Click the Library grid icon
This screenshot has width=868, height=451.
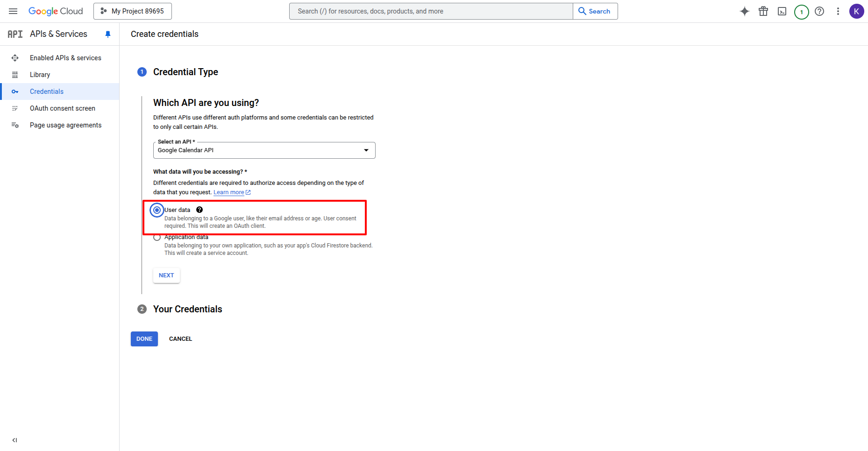coord(15,75)
